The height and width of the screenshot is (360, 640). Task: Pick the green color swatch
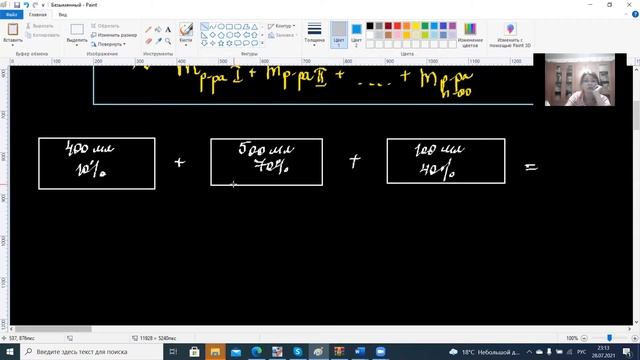tap(425, 26)
